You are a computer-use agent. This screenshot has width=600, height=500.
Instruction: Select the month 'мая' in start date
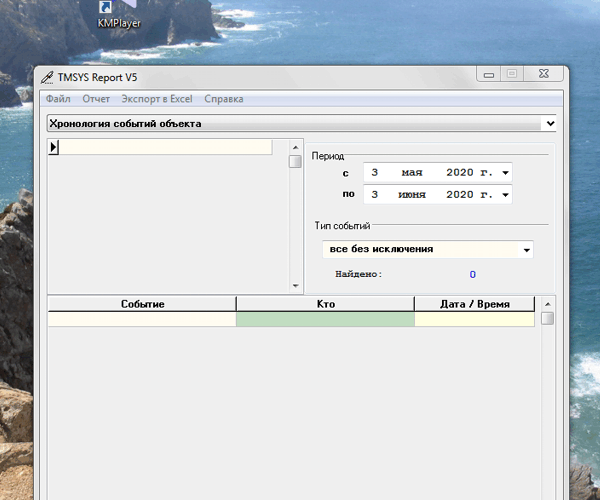pos(412,173)
